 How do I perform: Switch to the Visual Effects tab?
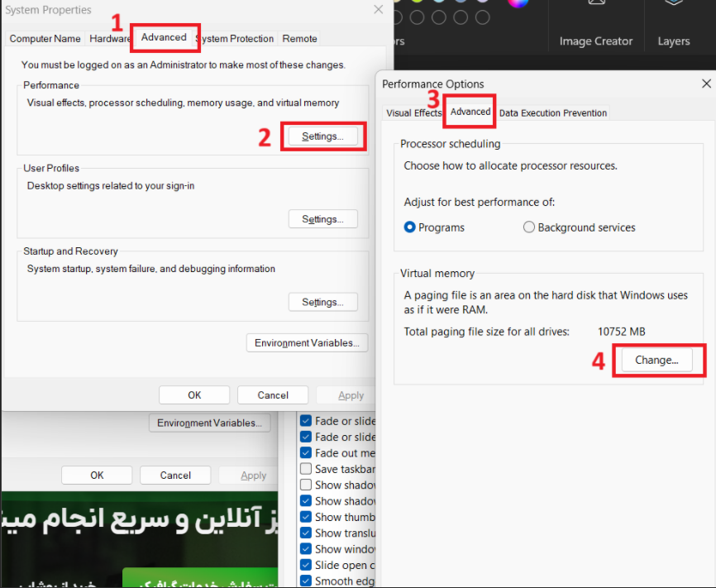413,112
